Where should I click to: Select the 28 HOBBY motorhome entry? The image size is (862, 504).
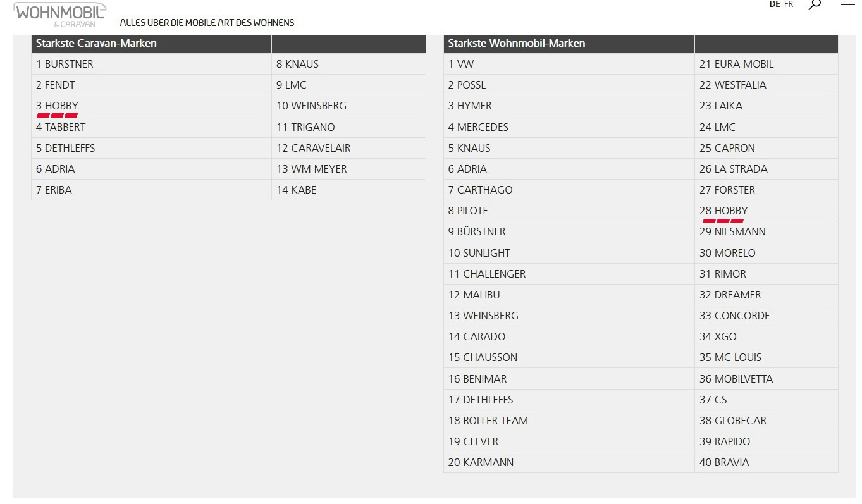767,211
